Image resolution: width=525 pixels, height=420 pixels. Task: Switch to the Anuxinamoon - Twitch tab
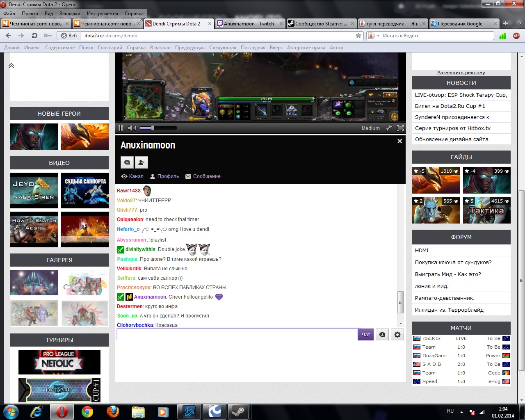click(x=249, y=24)
